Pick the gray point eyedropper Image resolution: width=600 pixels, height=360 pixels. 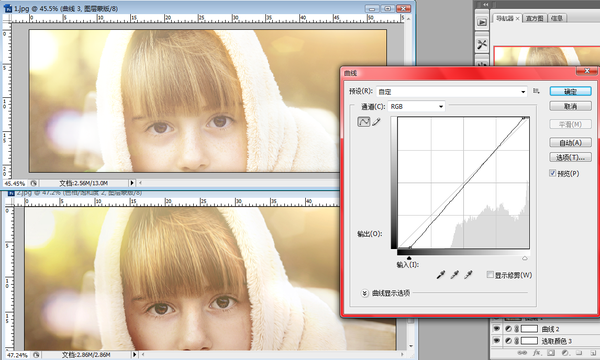pyautogui.click(x=455, y=275)
